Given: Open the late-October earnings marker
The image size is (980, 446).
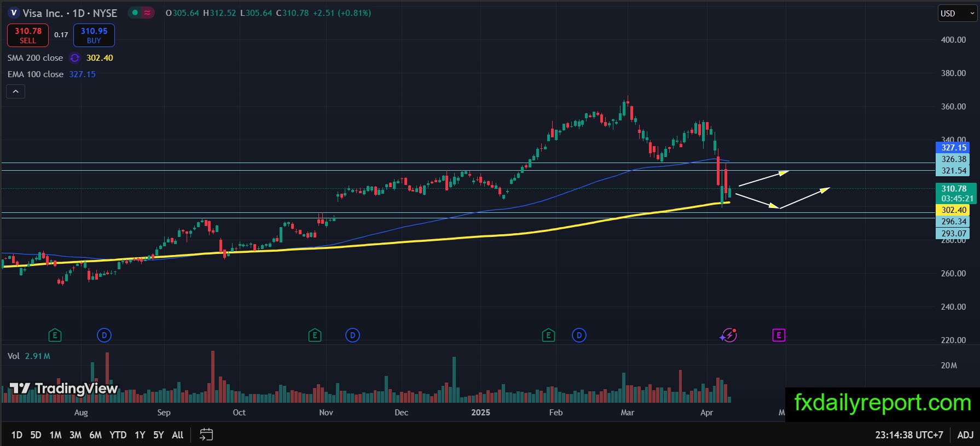Looking at the screenshot, I should click(x=315, y=335).
